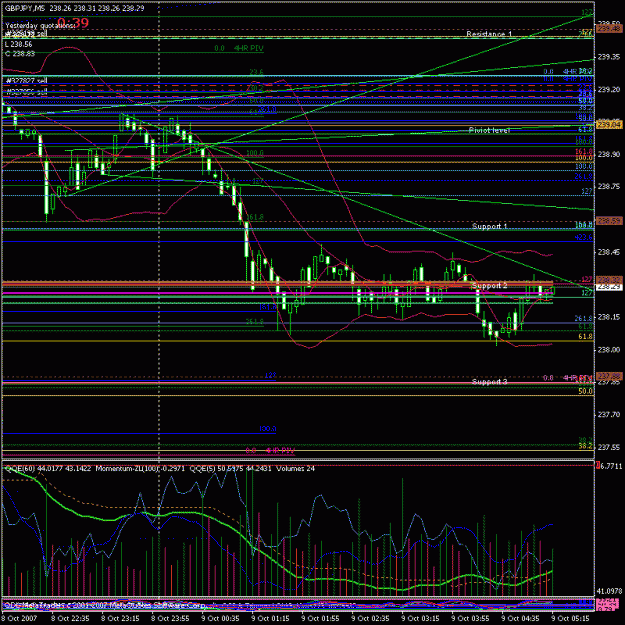Click the 238.90 price axis label
Screen dimensions: 625x625
(609, 154)
